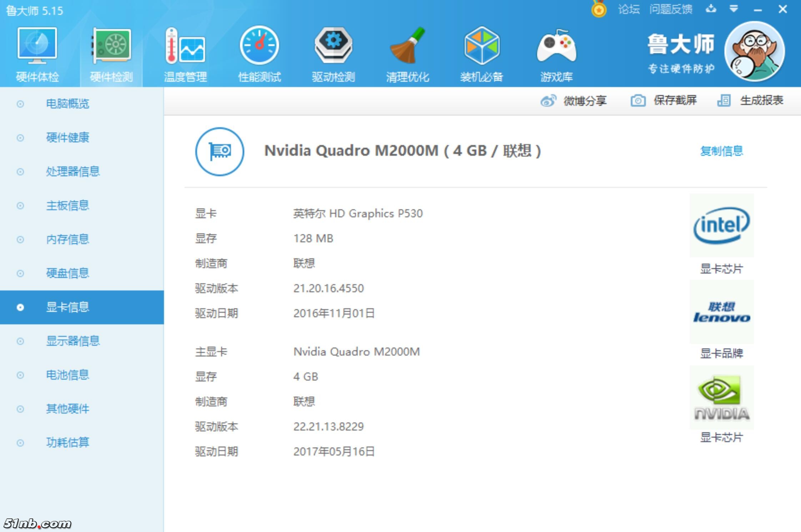
Task: Click the NVIDIA graphics chip logo thumbnail
Action: pyautogui.click(x=721, y=397)
